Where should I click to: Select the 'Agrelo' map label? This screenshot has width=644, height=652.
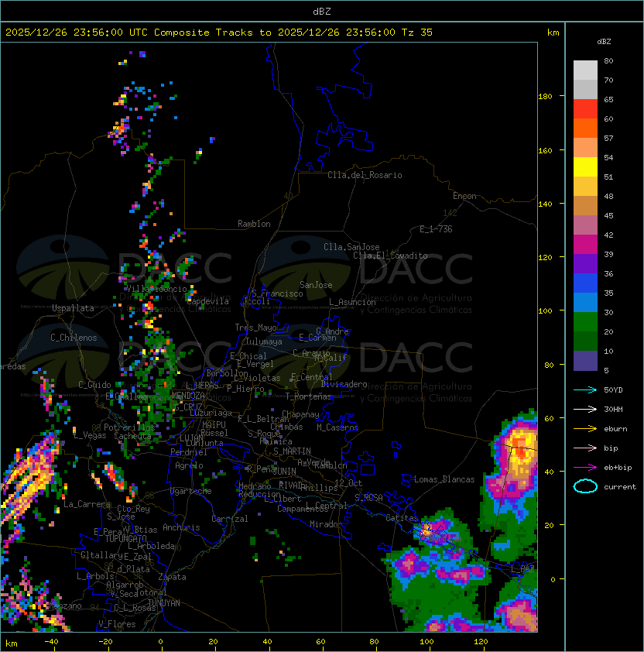click(x=189, y=465)
